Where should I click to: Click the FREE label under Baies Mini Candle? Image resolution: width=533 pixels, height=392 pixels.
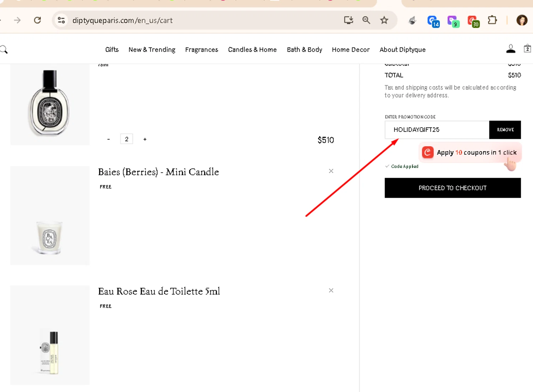click(x=106, y=187)
